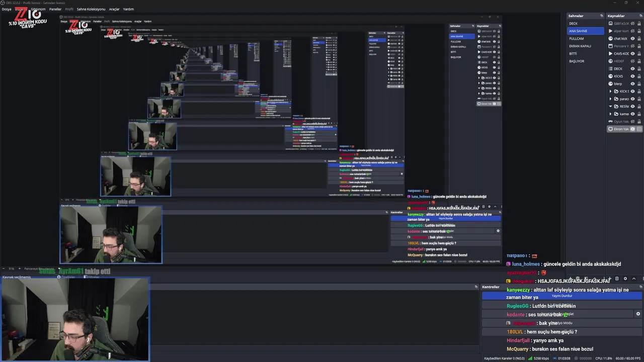Click the float icon of Kontroller dock
The height and width of the screenshot is (362, 644).
tap(640, 287)
